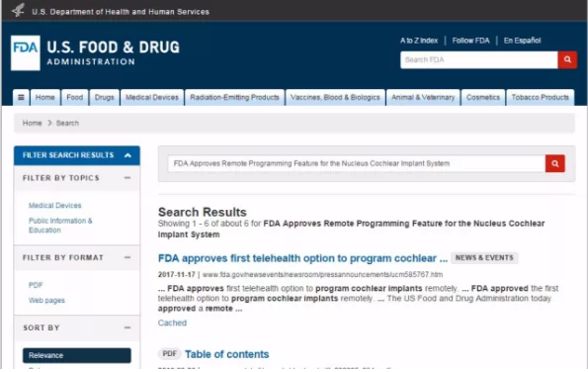Click the result URL www.fda.gov/newsevents text

322,275
